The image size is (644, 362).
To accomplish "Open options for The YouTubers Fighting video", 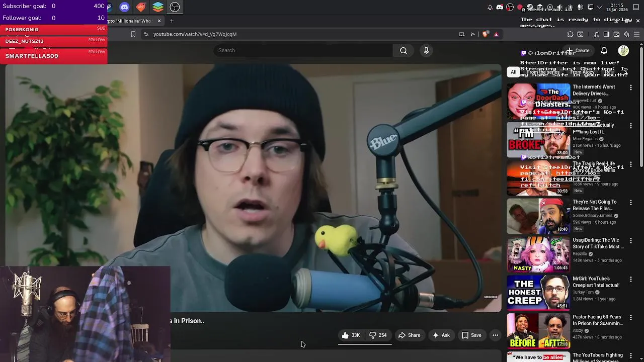I will pos(630,355).
